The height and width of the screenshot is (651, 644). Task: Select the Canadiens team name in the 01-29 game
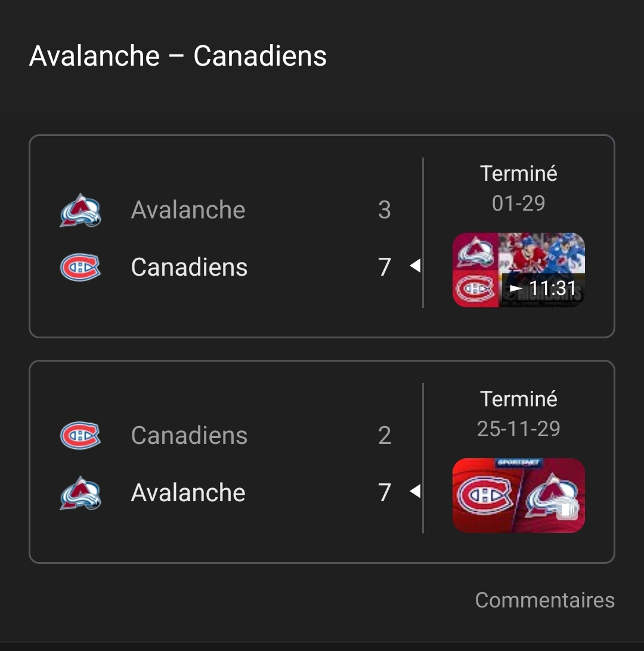(x=189, y=267)
